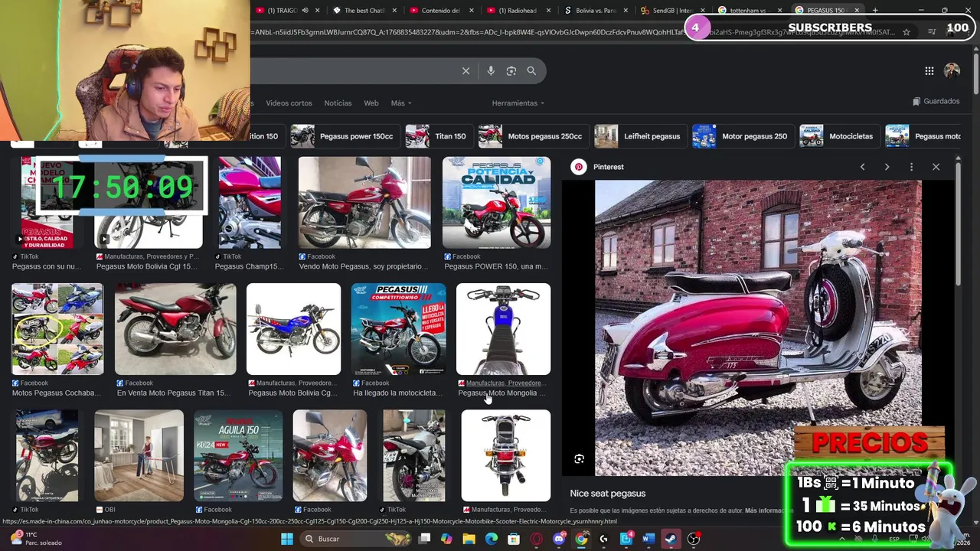Start voice search with the microphone icon
The height and width of the screenshot is (551, 980).
pyautogui.click(x=491, y=70)
